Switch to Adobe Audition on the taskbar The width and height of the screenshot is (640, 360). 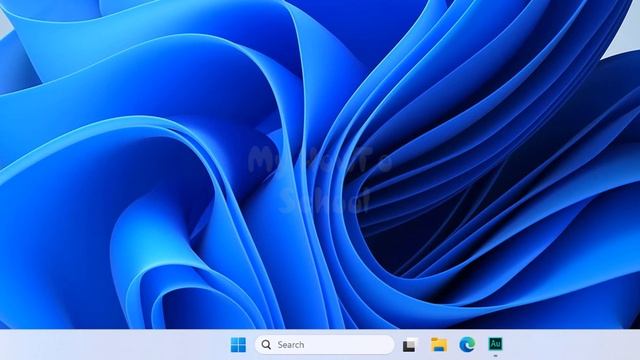[x=495, y=344]
